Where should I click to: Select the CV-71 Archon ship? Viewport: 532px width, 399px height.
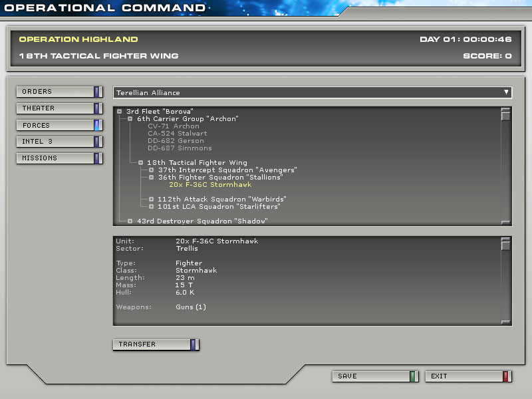[173, 126]
